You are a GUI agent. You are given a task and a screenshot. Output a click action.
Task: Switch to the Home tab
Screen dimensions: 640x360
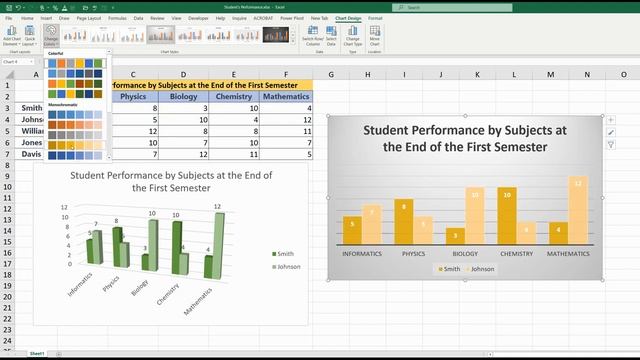tap(27, 18)
